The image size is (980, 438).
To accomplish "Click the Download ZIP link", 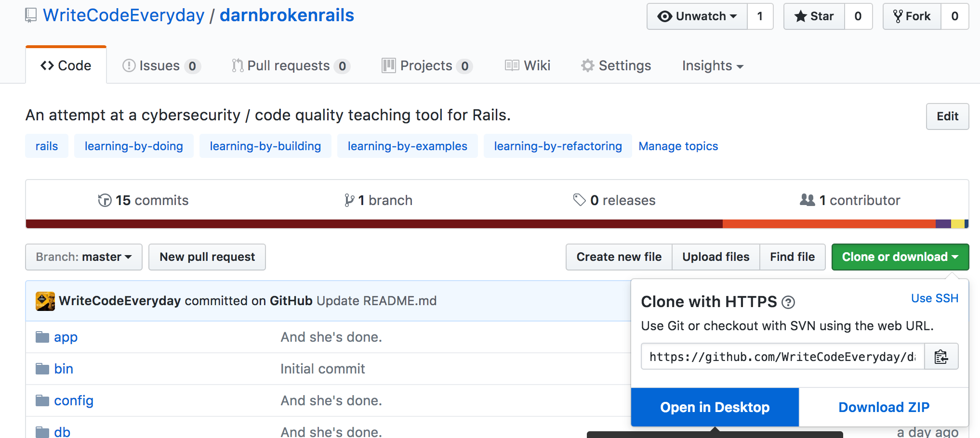I will pos(884,407).
